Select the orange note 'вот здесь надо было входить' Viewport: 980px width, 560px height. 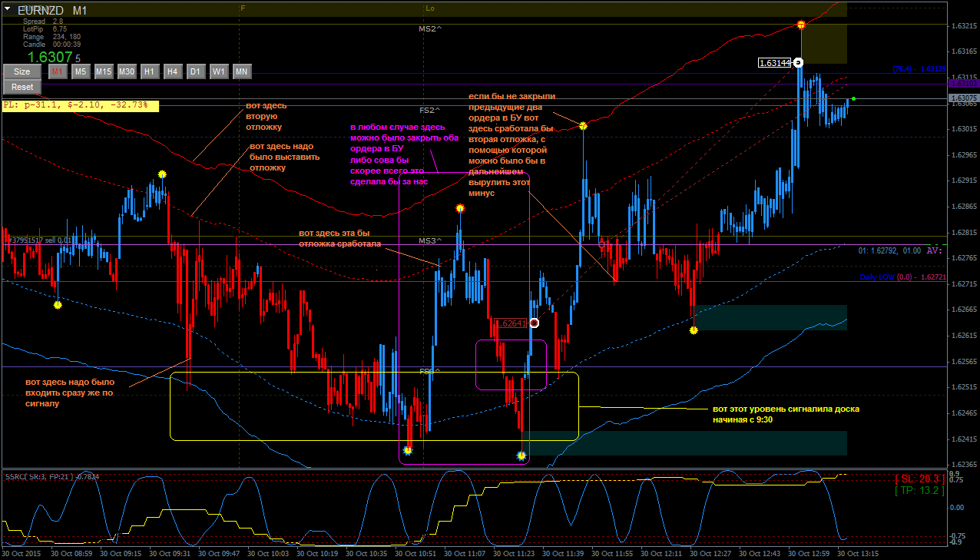tap(70, 392)
